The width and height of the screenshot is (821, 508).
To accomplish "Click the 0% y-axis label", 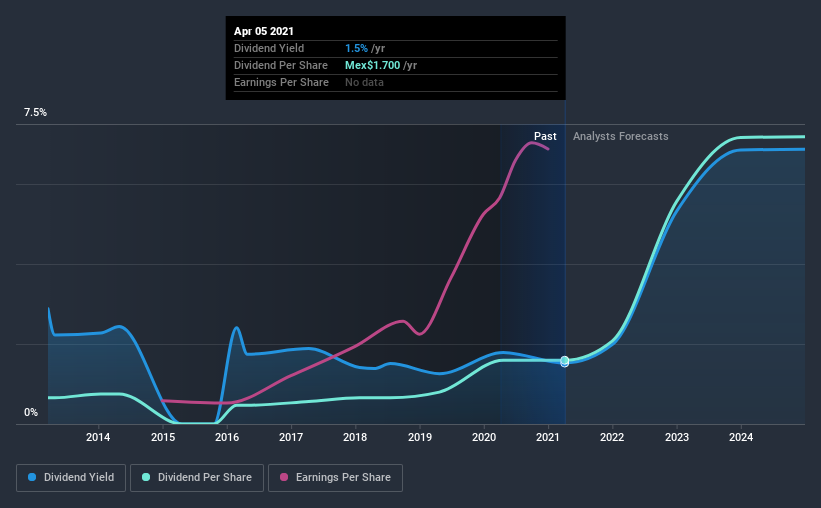I will [x=31, y=412].
